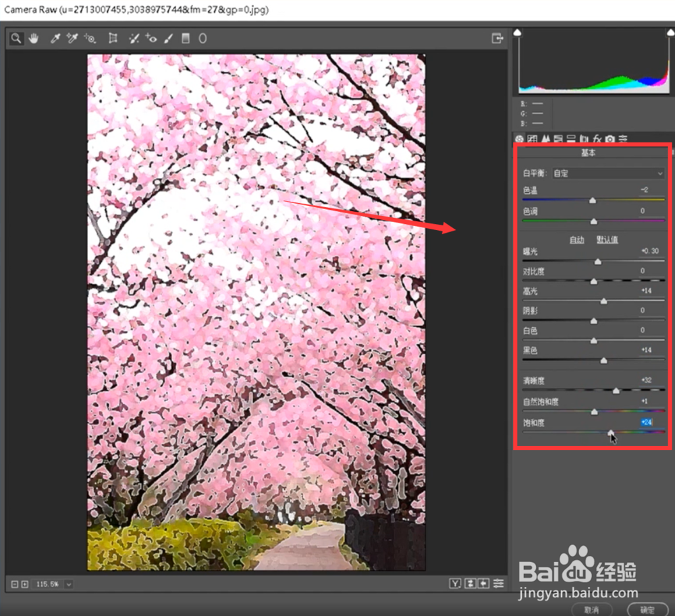The height and width of the screenshot is (616, 675).
Task: Open the Presets panel tab
Action: [623, 139]
